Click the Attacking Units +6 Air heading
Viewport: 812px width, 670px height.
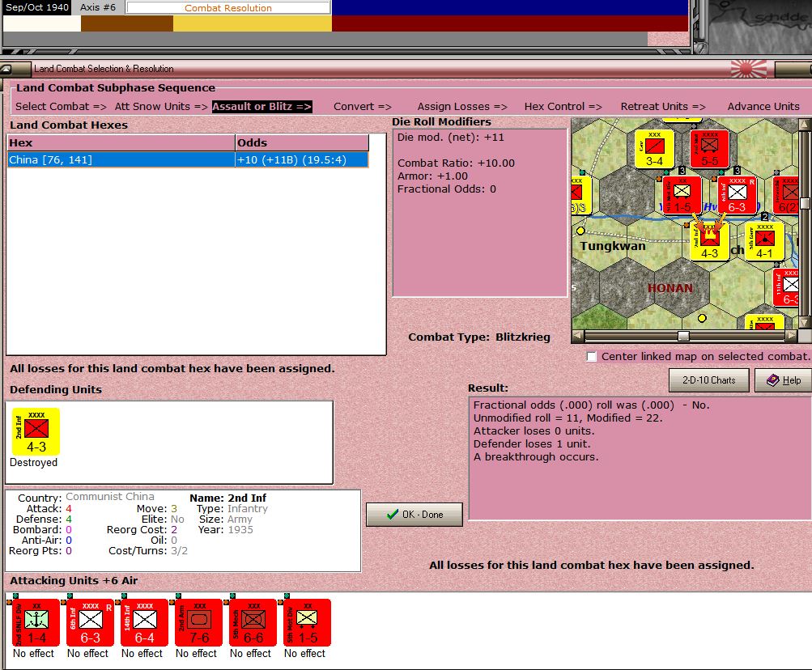[x=74, y=580]
